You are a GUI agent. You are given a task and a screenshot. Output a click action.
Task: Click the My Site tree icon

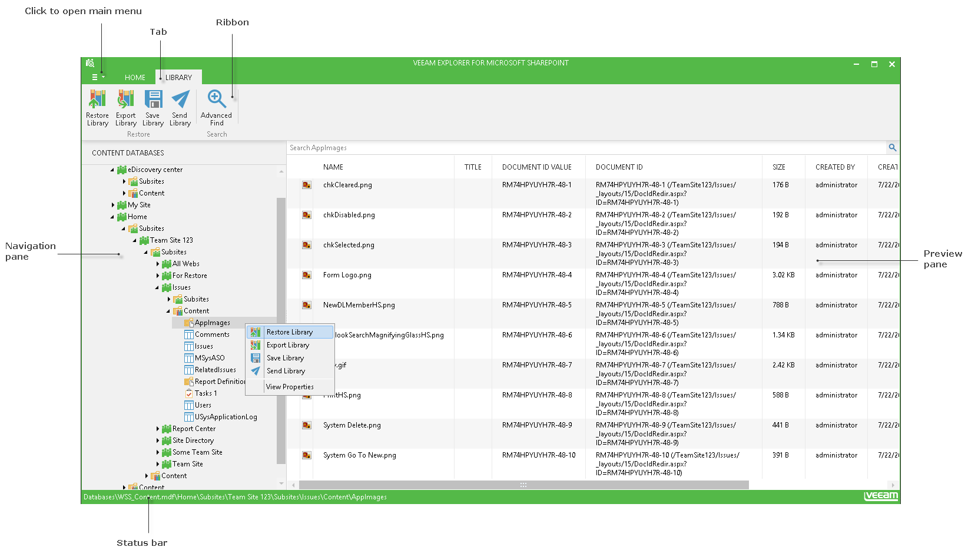coord(122,205)
